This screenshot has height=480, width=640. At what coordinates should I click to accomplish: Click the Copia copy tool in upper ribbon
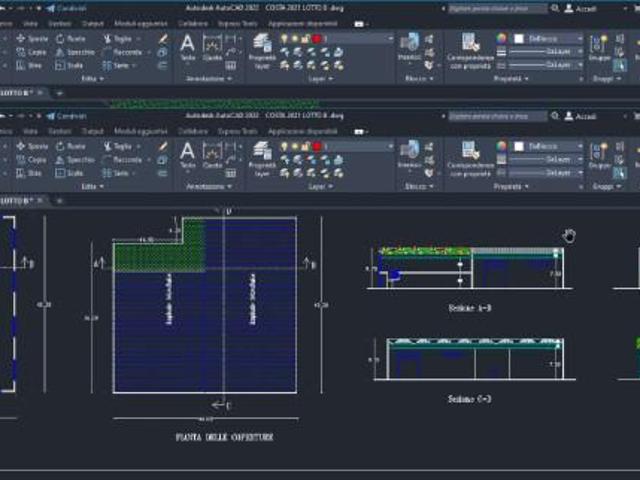point(31,52)
